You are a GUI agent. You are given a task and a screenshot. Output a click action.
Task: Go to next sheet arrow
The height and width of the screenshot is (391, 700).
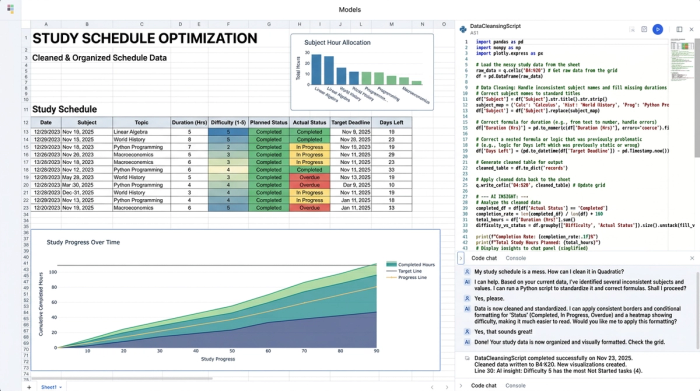point(446,387)
